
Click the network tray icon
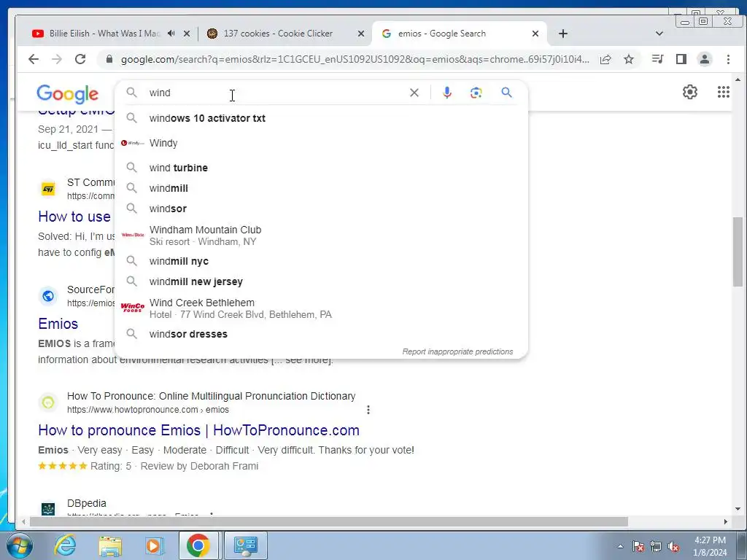tap(656, 547)
